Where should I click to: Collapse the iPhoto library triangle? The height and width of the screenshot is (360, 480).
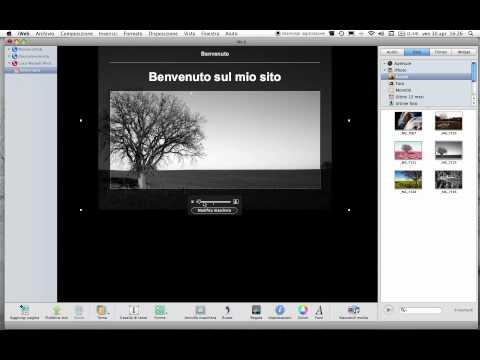[384, 70]
